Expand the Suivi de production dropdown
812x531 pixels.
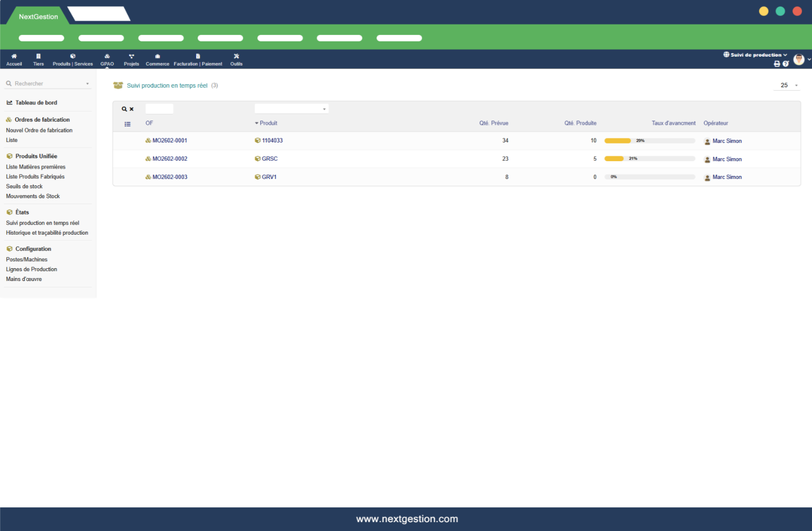[x=755, y=55]
